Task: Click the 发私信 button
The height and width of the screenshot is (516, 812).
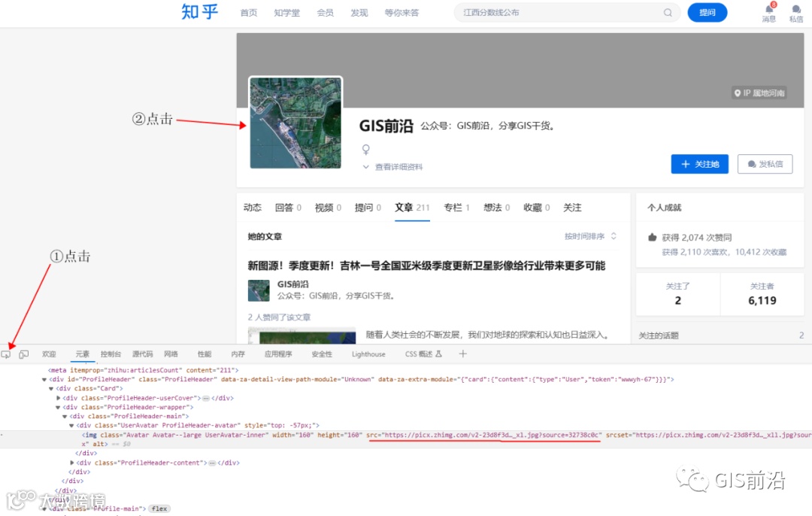Action: pos(765,164)
